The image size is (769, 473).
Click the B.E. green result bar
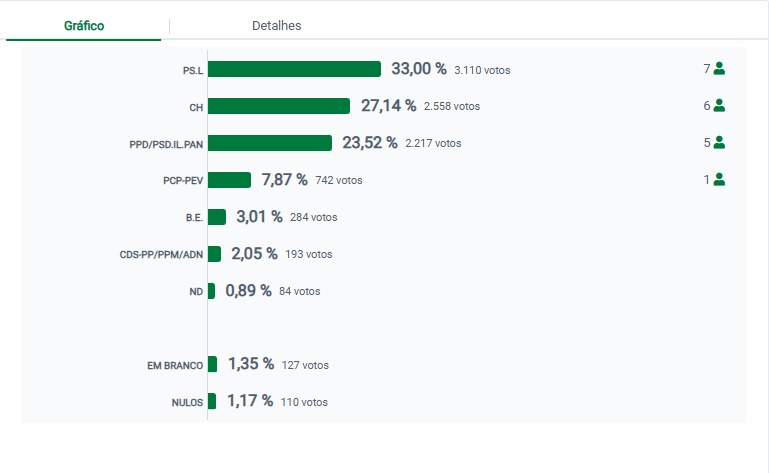coord(217,217)
